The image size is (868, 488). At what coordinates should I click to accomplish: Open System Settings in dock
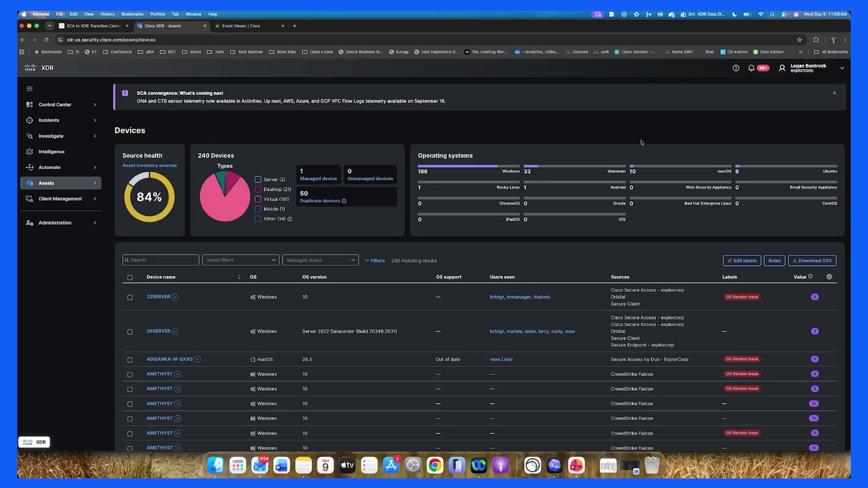413,465
